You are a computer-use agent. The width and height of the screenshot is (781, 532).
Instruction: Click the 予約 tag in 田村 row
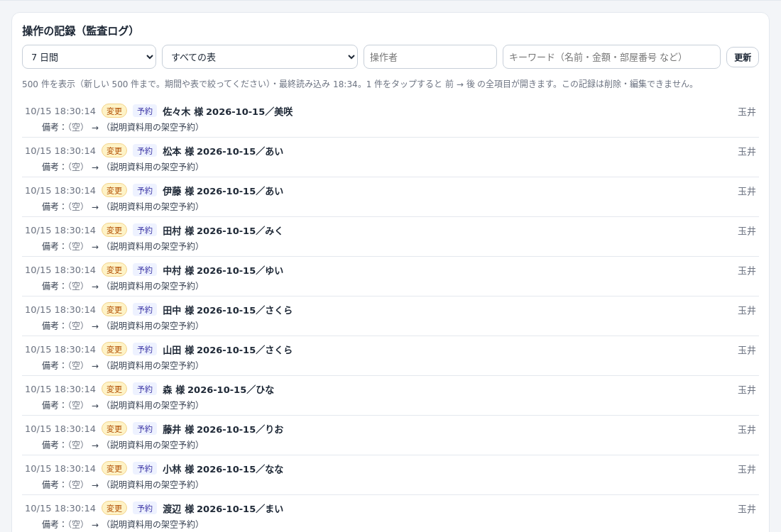pos(145,231)
